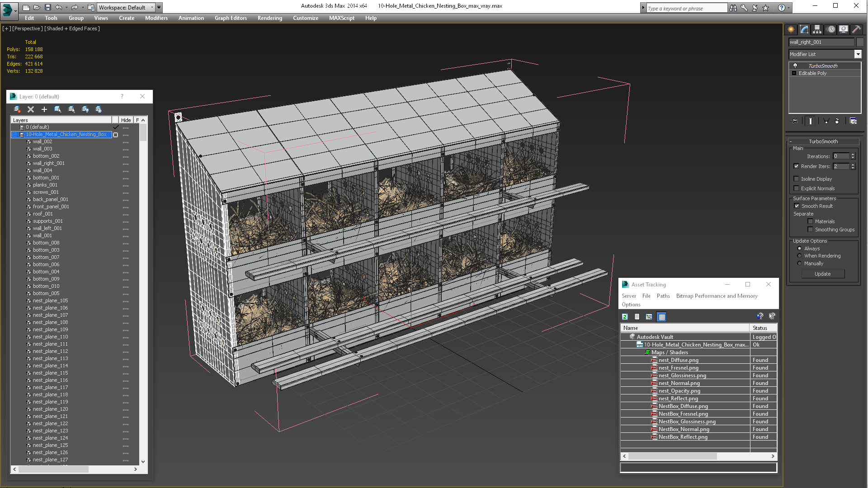Open the Rendering menu
The height and width of the screenshot is (488, 868).
point(269,18)
